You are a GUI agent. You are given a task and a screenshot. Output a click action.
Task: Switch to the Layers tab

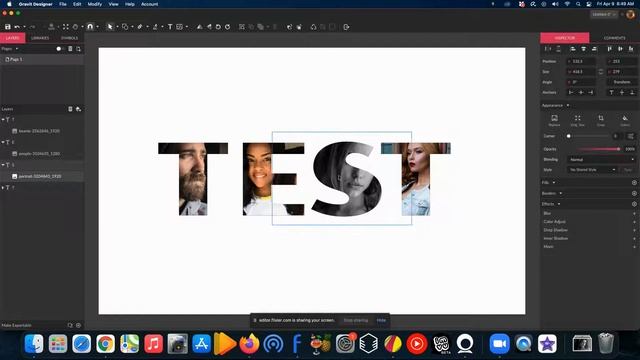(13, 38)
